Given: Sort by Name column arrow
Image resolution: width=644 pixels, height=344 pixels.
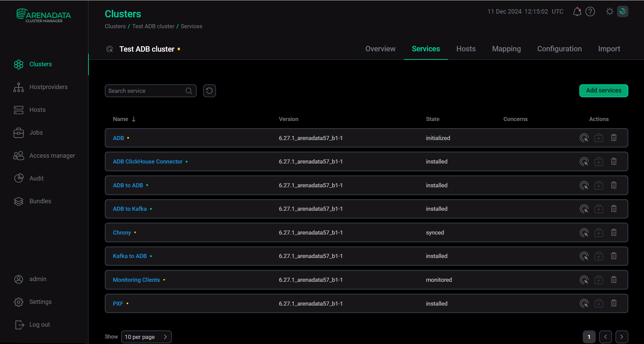Looking at the screenshot, I should (134, 119).
